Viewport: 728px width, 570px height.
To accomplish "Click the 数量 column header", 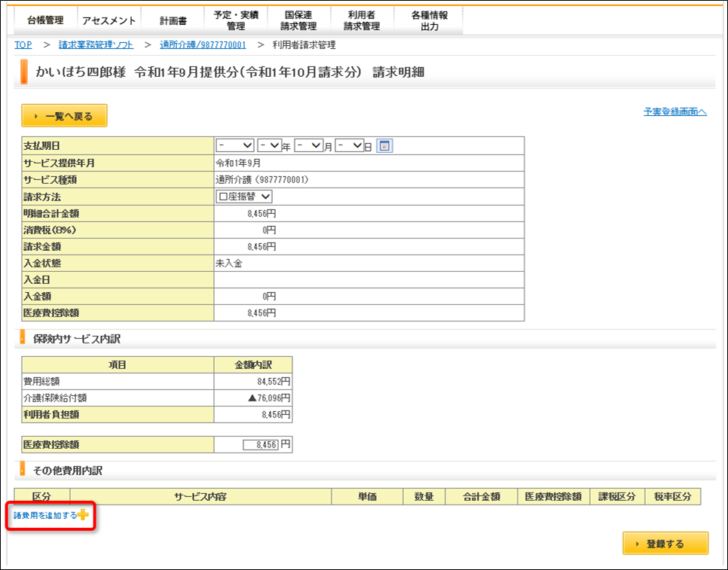I will tap(424, 497).
